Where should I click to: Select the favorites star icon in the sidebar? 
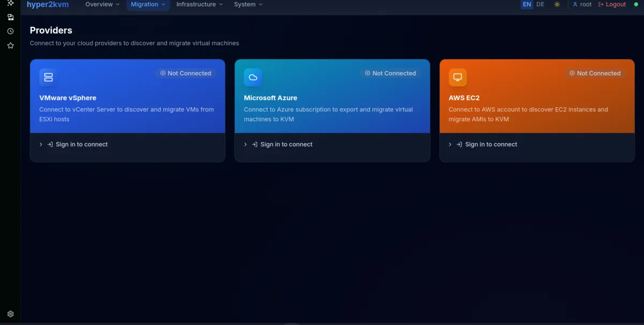(x=10, y=45)
